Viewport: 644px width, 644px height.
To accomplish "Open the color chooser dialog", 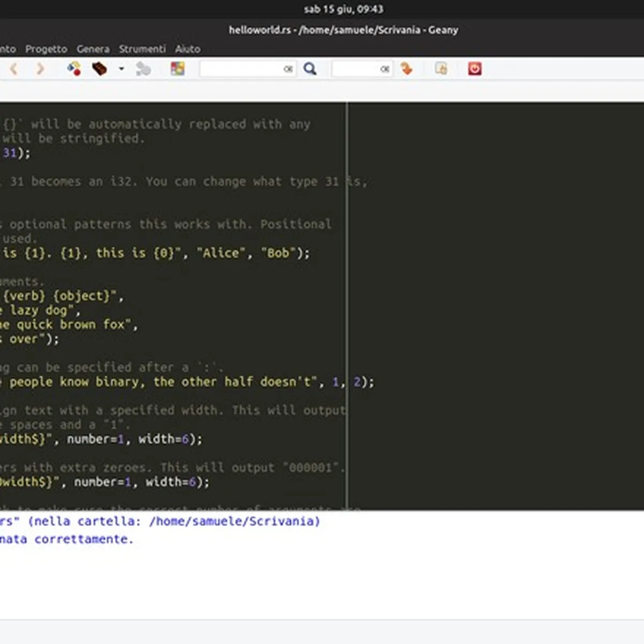I will [x=178, y=69].
